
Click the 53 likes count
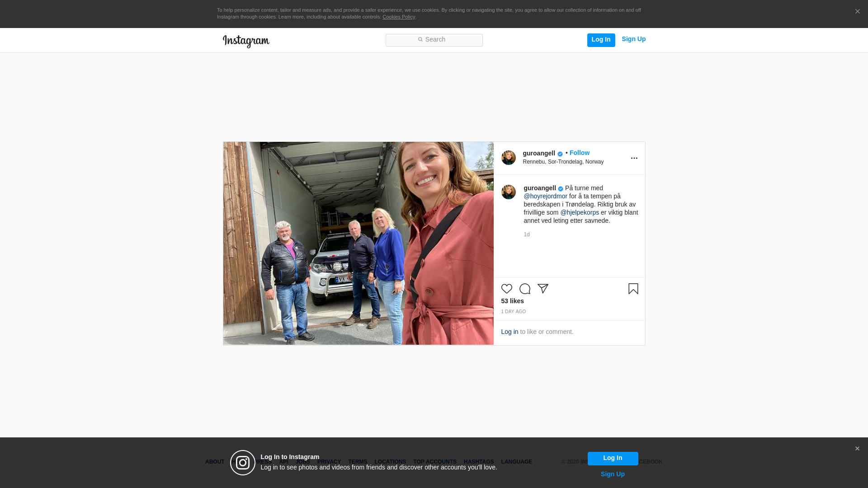pyautogui.click(x=513, y=301)
